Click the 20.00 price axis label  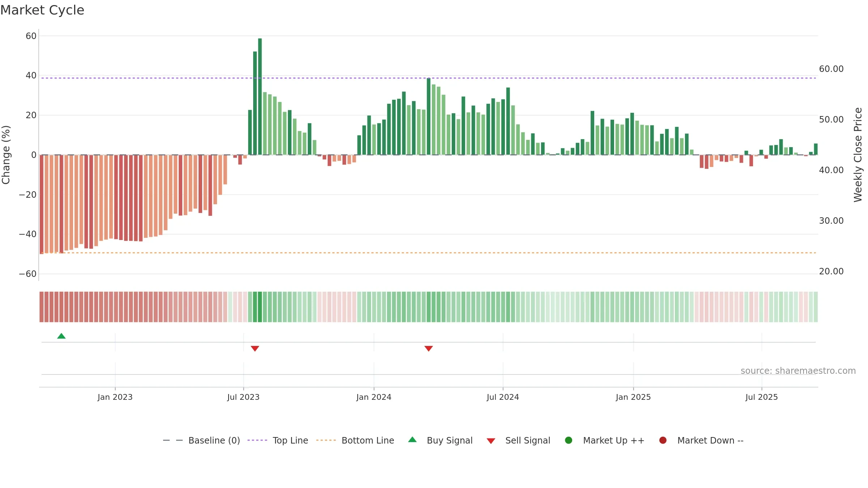pyautogui.click(x=831, y=271)
